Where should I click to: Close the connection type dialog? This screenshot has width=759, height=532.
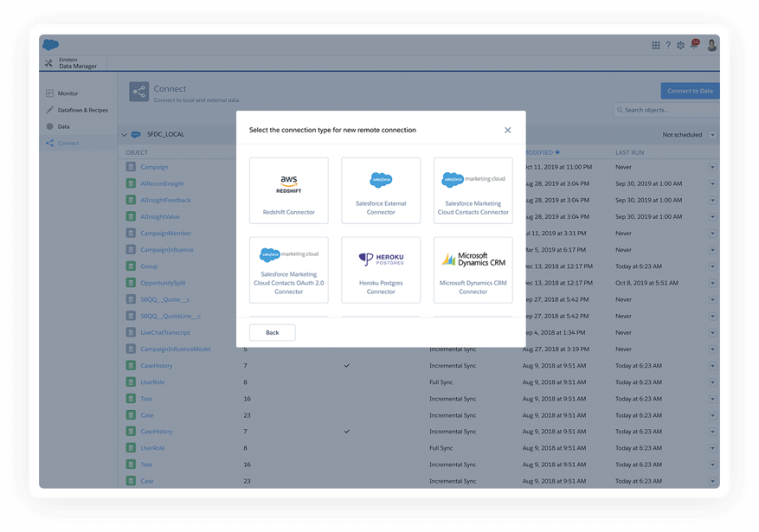[507, 130]
